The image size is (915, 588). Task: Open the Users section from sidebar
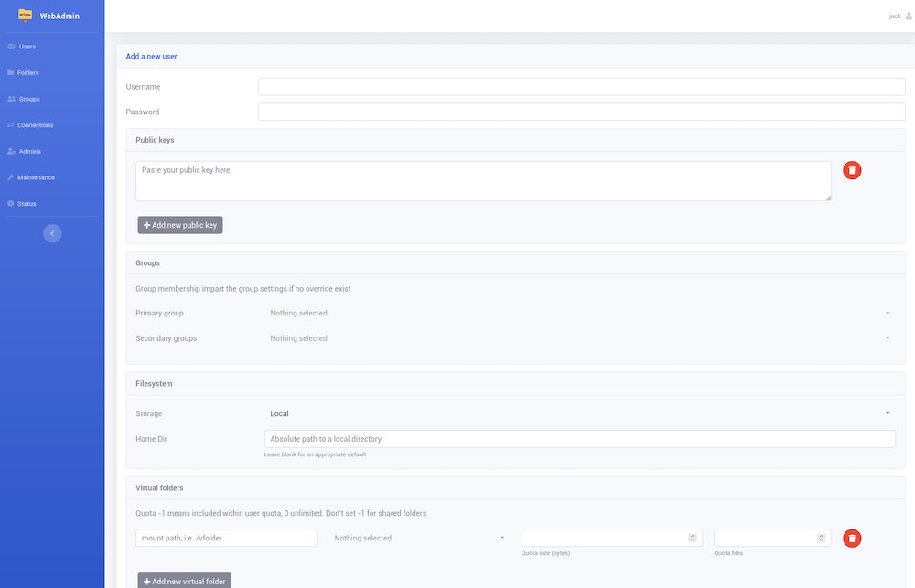pos(26,46)
